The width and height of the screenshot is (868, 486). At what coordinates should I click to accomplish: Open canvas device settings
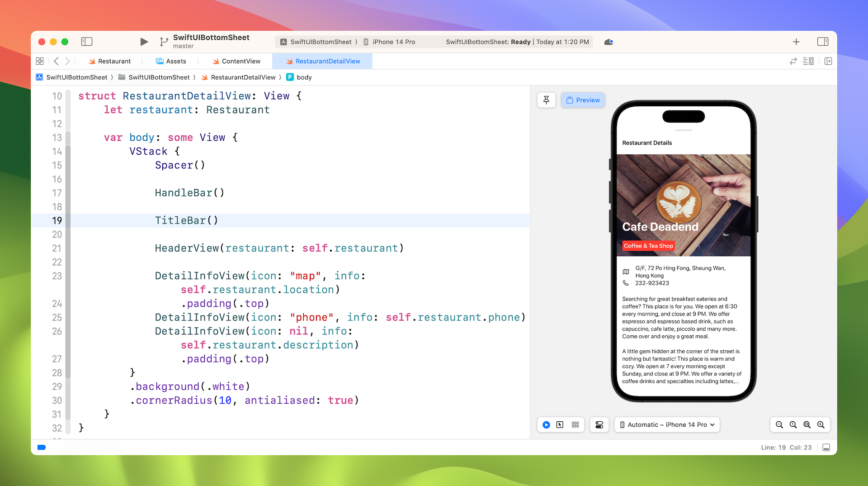point(599,424)
